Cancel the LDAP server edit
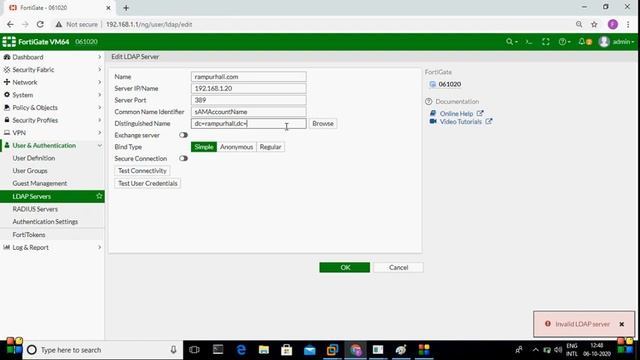 [398, 267]
